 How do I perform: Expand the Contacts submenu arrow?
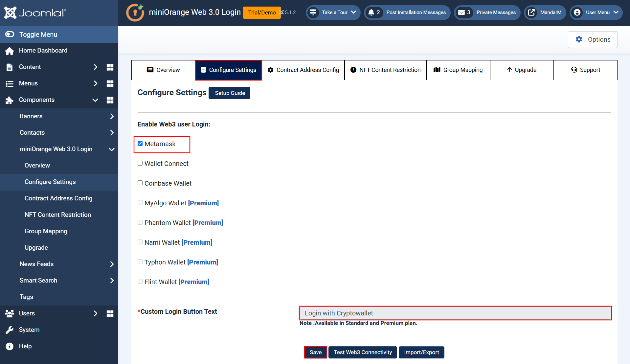pos(112,133)
